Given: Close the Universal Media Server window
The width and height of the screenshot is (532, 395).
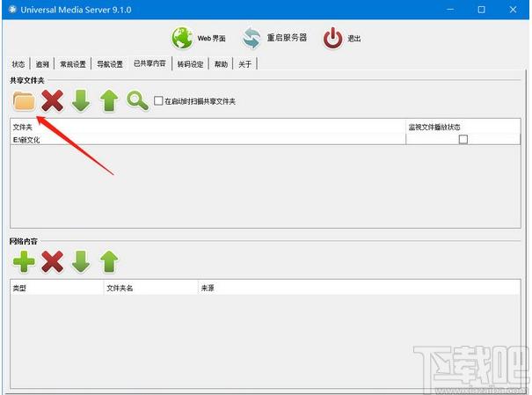Looking at the screenshot, I should point(513,10).
